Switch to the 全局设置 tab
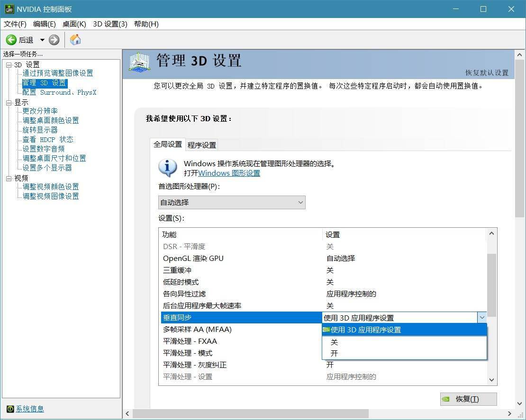The image size is (526, 420). click(x=167, y=144)
